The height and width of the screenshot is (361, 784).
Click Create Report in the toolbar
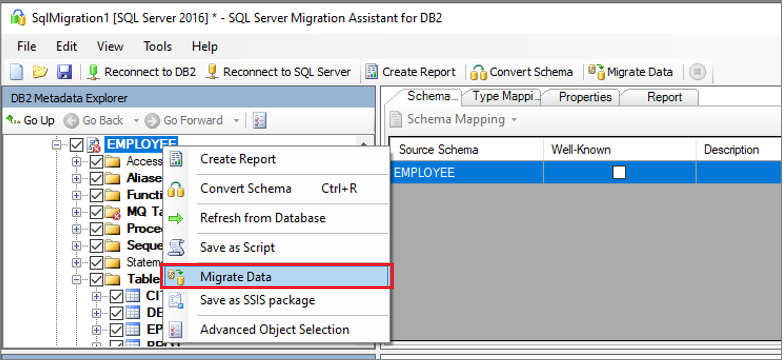tap(410, 72)
